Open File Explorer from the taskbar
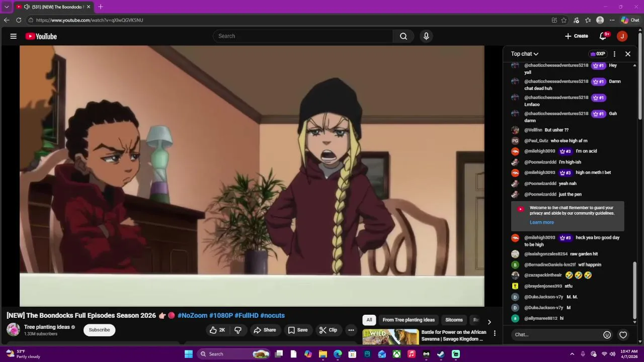This screenshot has height=362, width=644. point(323,354)
